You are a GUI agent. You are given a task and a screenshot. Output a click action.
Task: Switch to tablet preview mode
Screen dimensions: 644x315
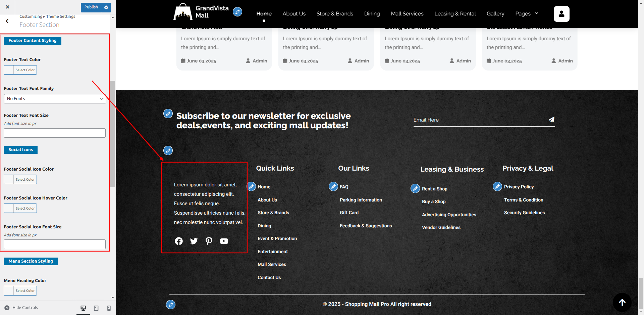click(96, 308)
